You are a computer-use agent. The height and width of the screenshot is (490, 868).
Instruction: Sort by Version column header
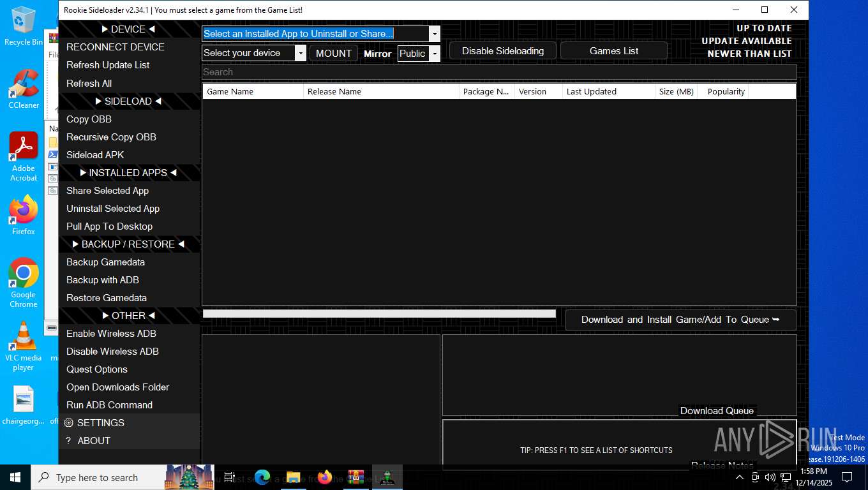click(x=538, y=91)
